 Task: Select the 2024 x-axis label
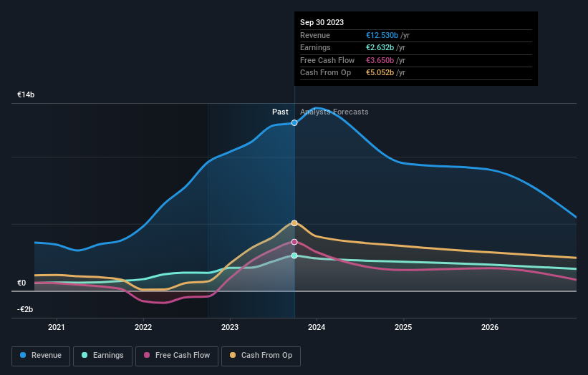click(317, 327)
